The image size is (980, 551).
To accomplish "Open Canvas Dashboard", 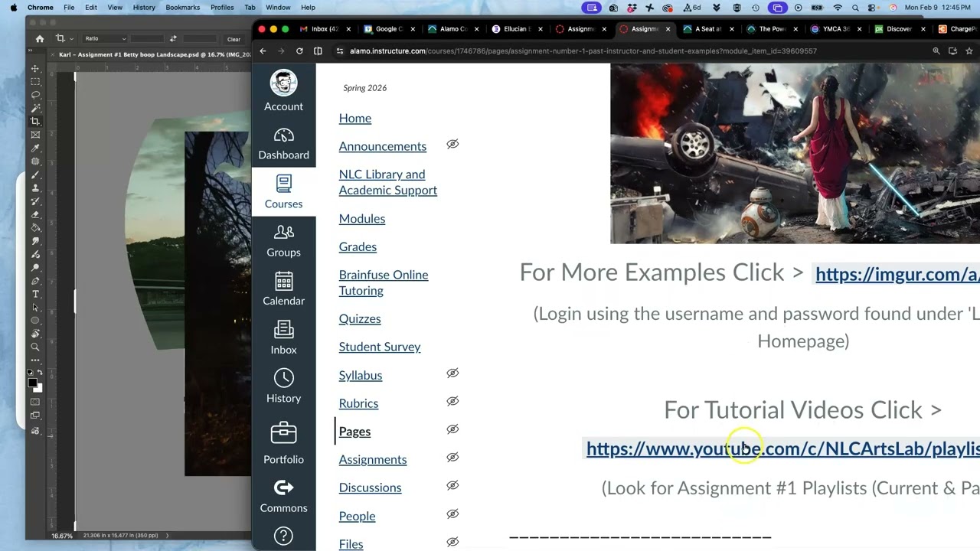I will coord(283,143).
